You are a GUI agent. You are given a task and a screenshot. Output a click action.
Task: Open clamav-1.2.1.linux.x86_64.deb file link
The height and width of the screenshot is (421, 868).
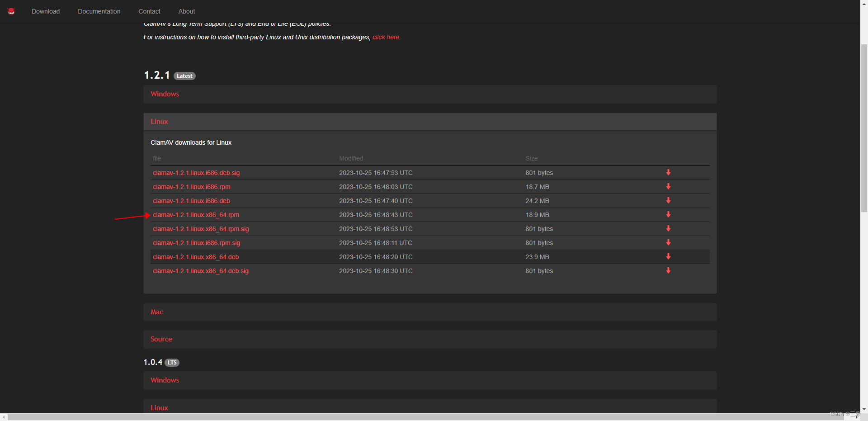196,257
